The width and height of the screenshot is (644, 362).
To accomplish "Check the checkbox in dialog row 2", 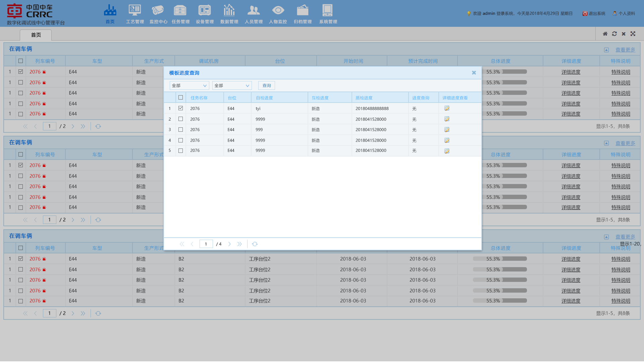I will 180,119.
